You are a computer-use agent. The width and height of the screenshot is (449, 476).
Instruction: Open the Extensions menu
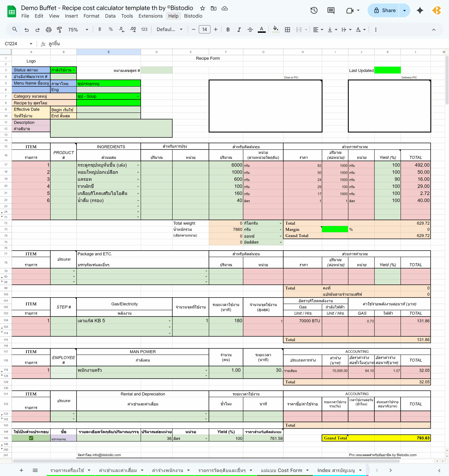[x=150, y=16]
